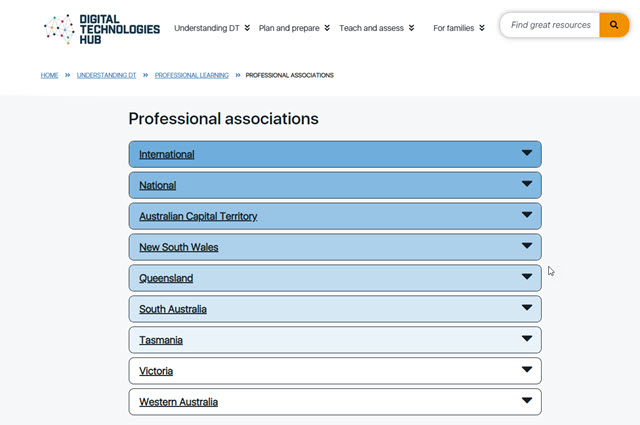Expand the Victoria section arrow
This screenshot has width=640, height=425.
tap(527, 371)
